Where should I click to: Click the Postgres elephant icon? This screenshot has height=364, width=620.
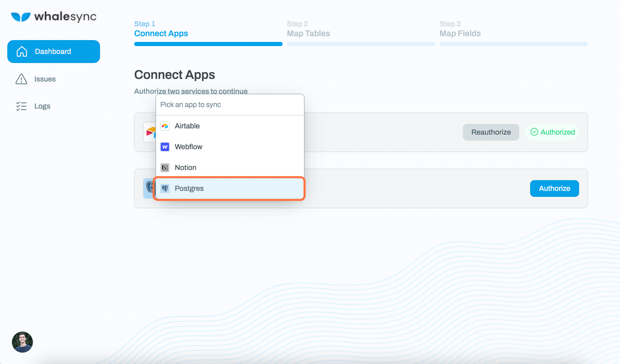(165, 188)
